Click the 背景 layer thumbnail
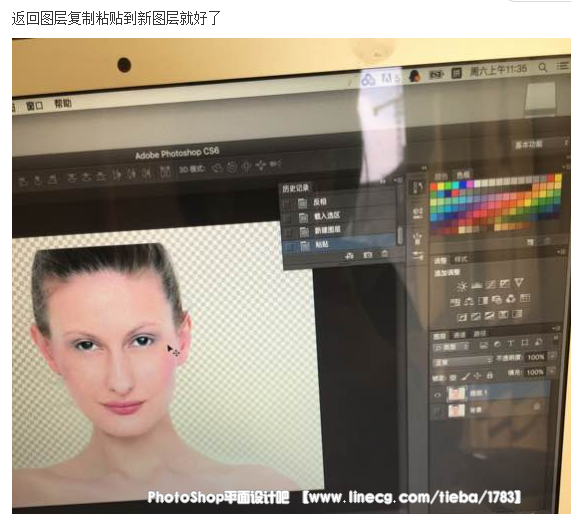 pyautogui.click(x=456, y=411)
